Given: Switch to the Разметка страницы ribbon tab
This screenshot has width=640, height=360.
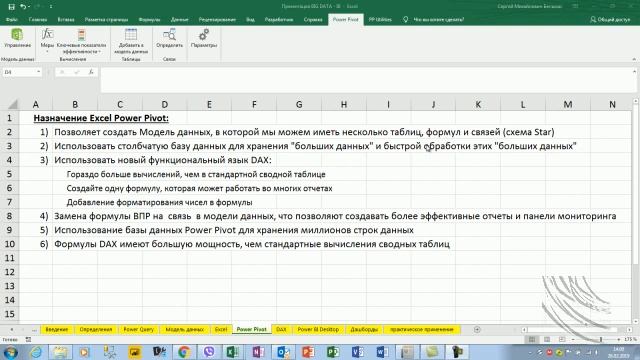Looking at the screenshot, I should click(107, 19).
